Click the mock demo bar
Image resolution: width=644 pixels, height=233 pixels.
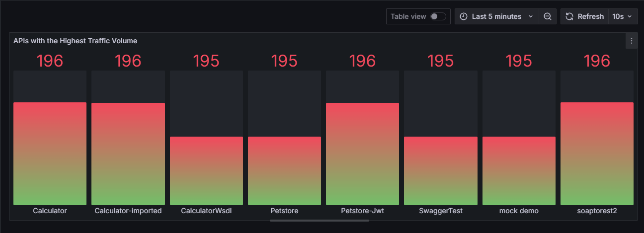[519, 170]
